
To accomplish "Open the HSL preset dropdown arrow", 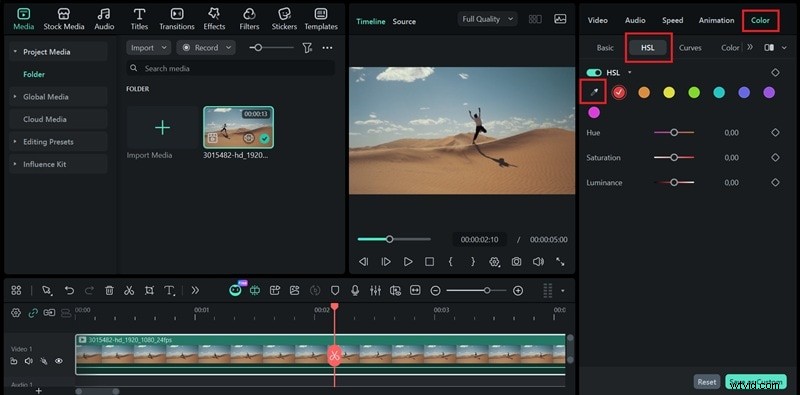I will [630, 72].
